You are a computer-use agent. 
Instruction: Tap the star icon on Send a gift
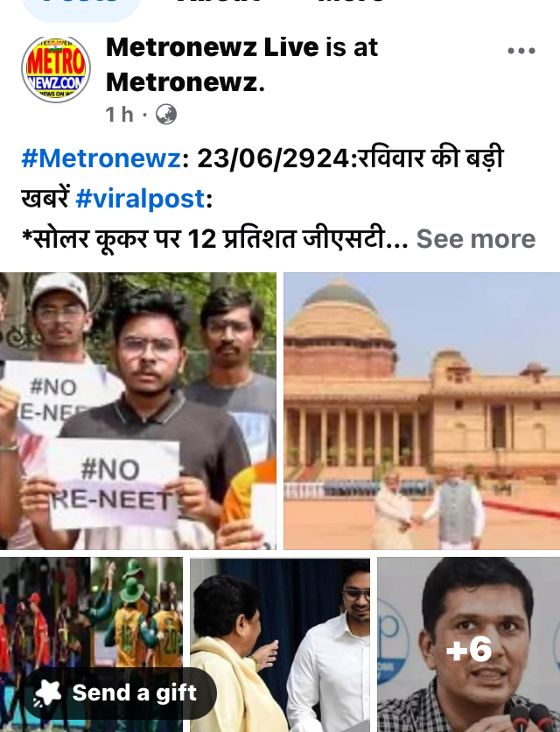(x=46, y=693)
